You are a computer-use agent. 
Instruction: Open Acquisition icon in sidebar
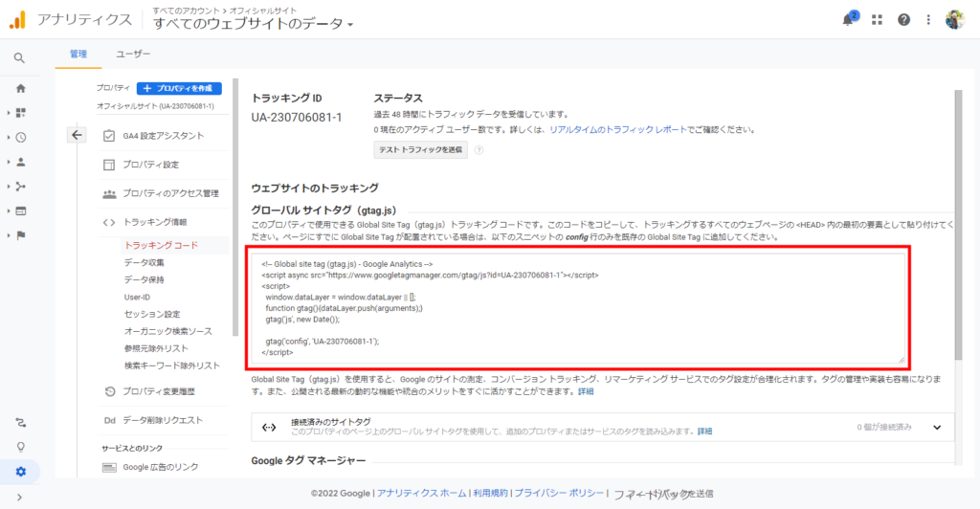[21, 187]
